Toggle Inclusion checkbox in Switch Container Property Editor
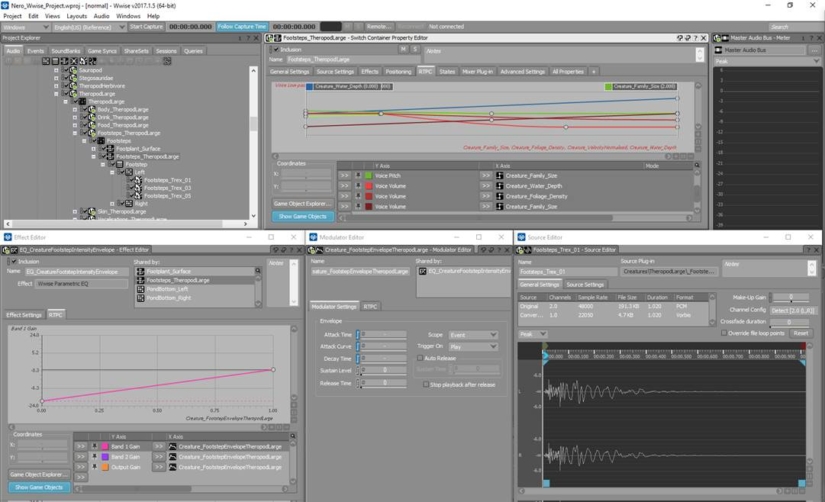 pos(276,49)
